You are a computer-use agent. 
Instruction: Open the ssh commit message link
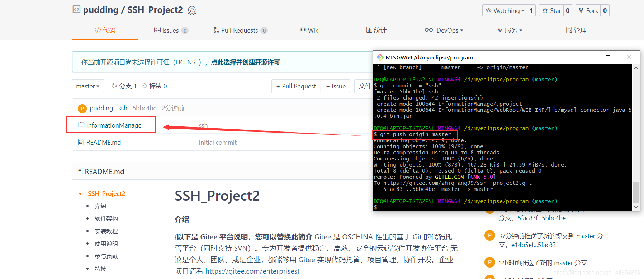123,108
